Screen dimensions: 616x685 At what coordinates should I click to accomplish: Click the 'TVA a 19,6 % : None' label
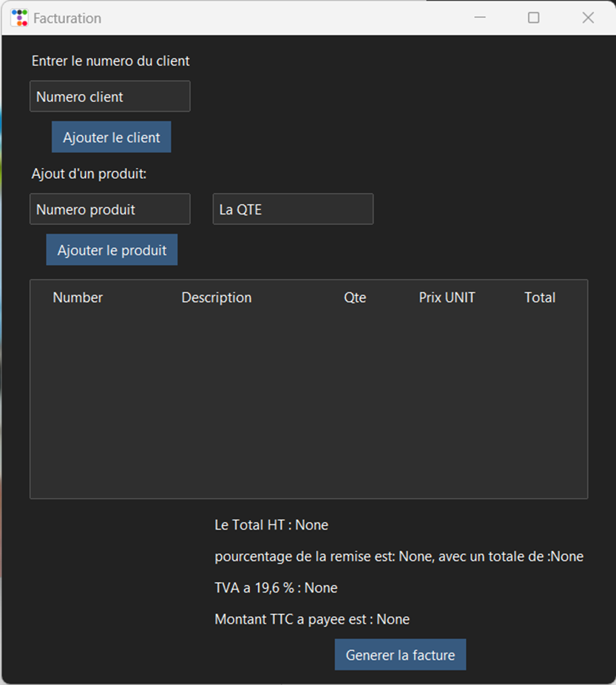pos(276,587)
